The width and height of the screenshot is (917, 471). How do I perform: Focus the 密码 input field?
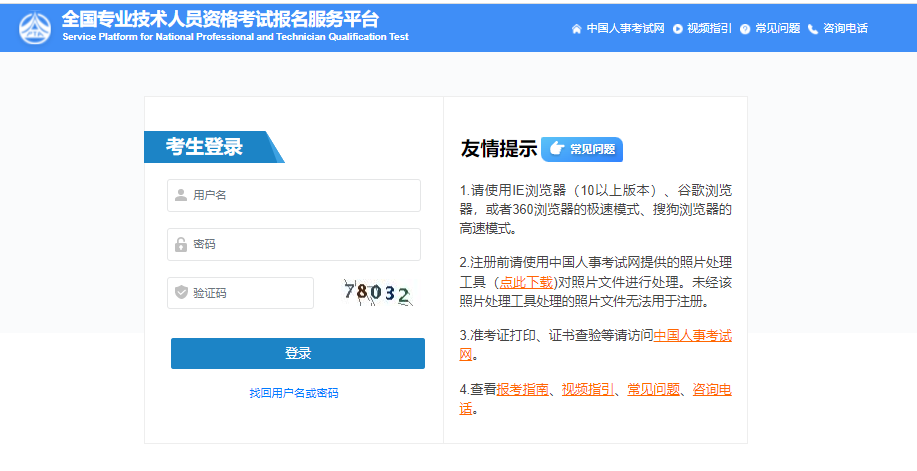point(300,244)
